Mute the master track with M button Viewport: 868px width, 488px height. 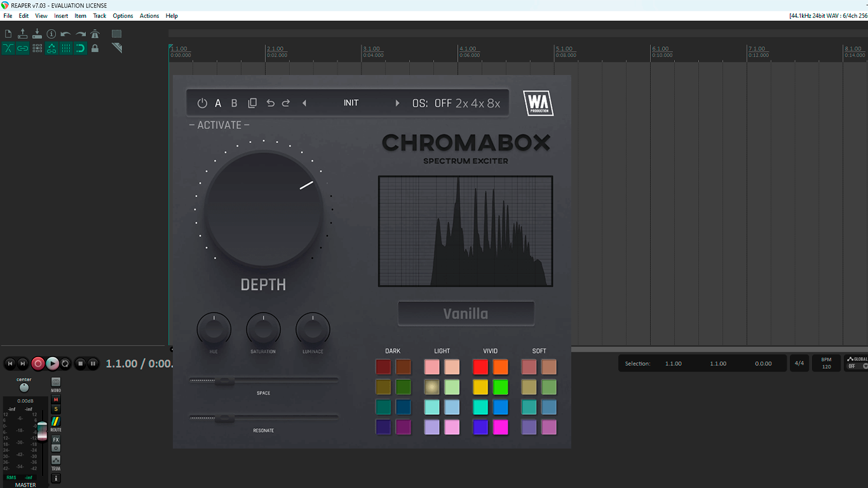pyautogui.click(x=56, y=400)
